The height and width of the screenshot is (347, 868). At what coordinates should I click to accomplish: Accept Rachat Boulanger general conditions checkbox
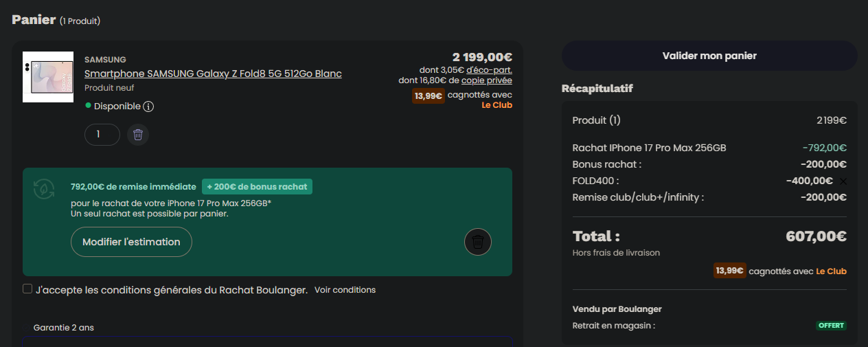pos(27,289)
